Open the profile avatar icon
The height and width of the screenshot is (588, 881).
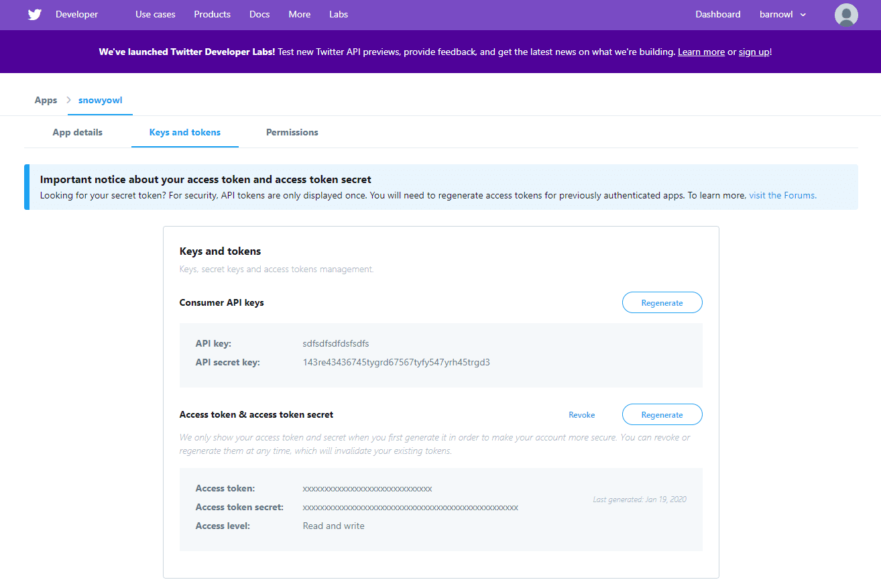[846, 15]
